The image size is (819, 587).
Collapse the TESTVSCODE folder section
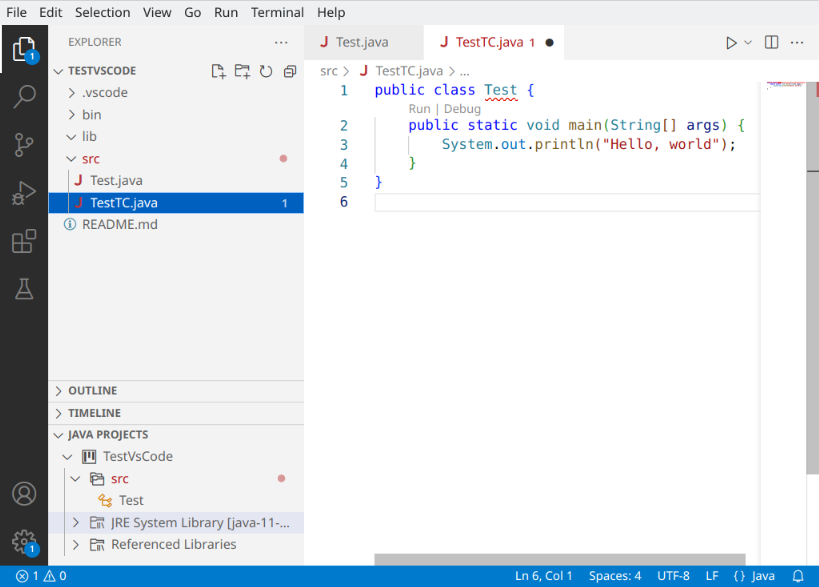[x=58, y=71]
